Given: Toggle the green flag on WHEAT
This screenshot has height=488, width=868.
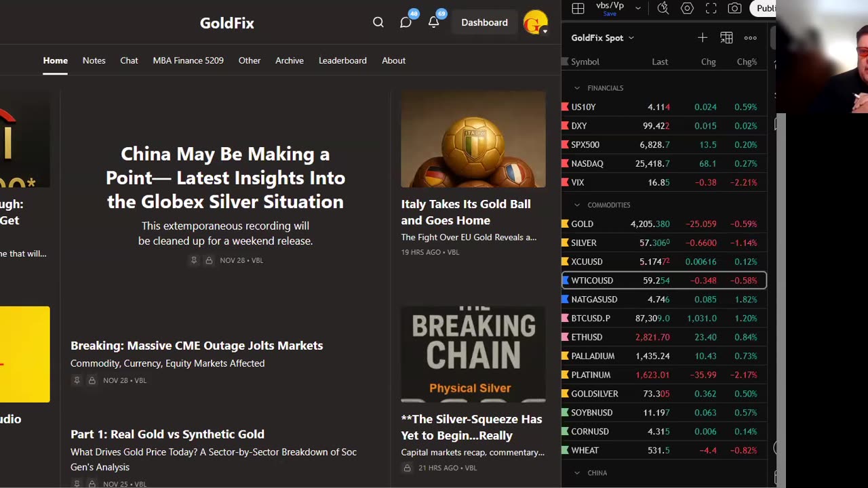Looking at the screenshot, I should (565, 450).
